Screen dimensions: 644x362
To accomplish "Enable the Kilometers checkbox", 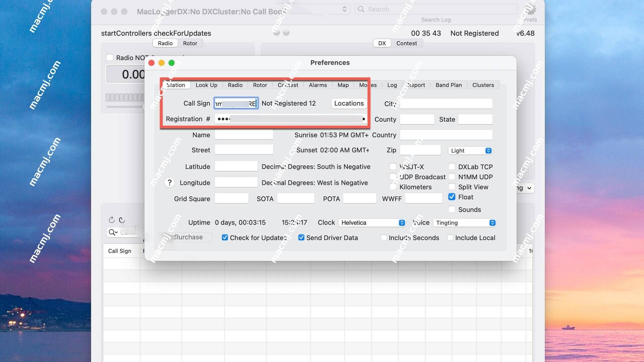I will point(393,187).
